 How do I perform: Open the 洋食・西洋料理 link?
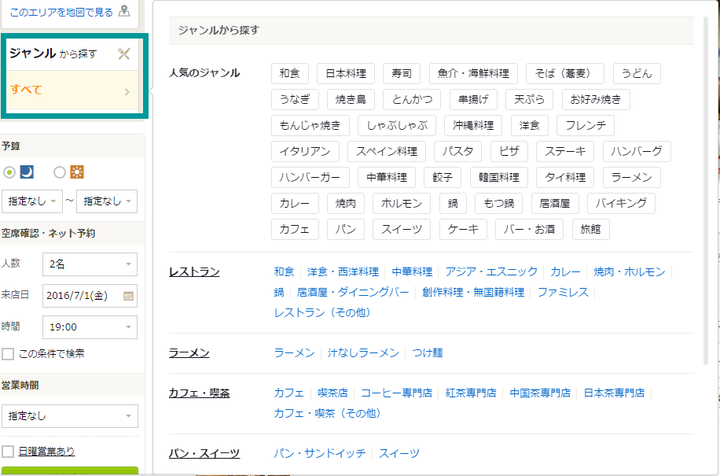click(x=343, y=272)
